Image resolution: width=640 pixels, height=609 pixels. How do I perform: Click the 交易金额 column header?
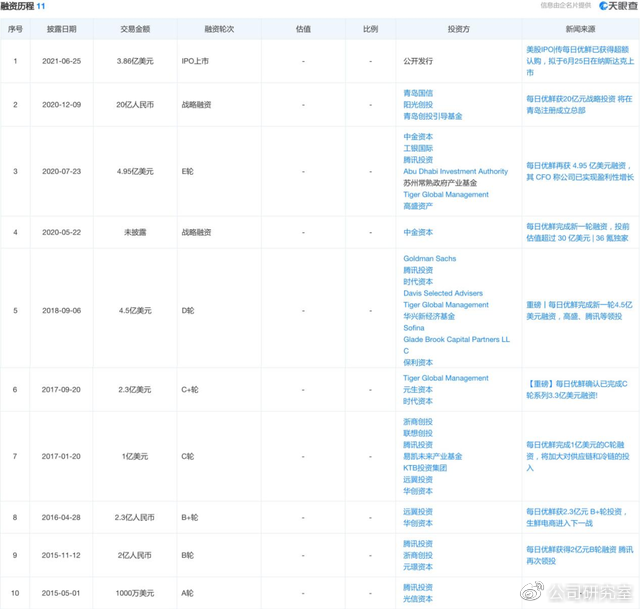(135, 29)
